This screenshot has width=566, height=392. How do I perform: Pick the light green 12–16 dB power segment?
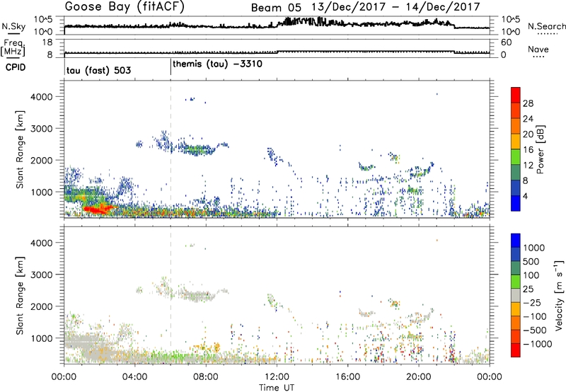click(x=516, y=157)
